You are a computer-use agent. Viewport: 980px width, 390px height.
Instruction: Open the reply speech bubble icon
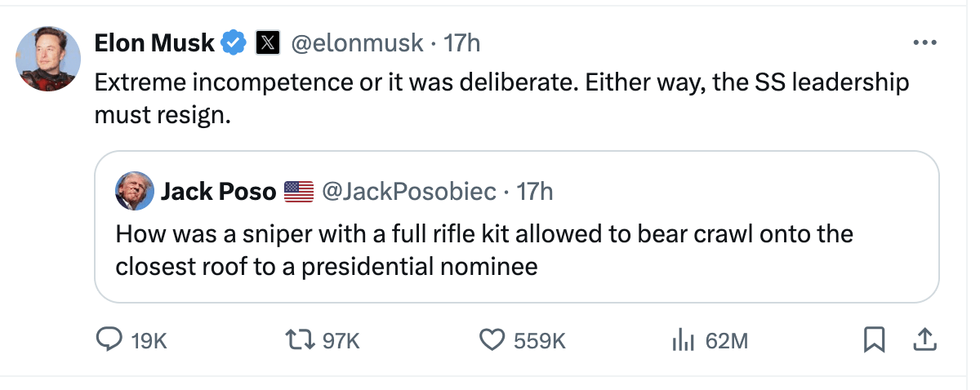point(109,340)
